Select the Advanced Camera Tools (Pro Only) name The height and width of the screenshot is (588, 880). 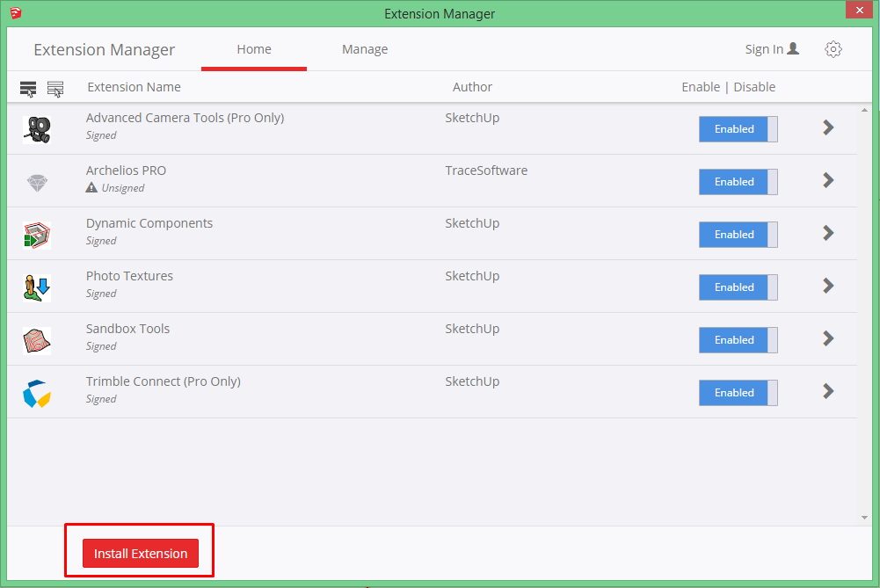[x=185, y=118]
